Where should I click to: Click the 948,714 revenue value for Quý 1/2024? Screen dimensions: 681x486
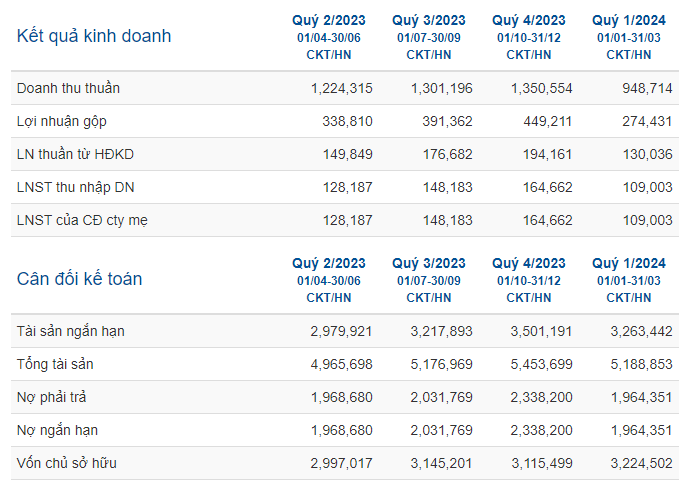point(647,89)
